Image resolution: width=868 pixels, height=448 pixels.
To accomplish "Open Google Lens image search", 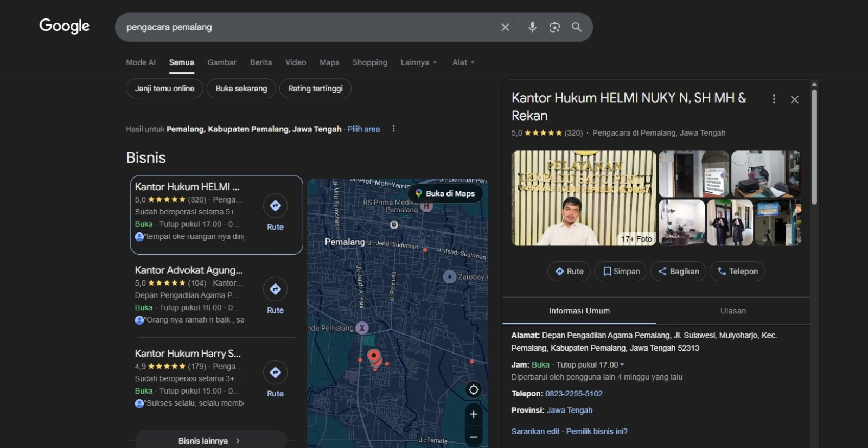I will (554, 27).
